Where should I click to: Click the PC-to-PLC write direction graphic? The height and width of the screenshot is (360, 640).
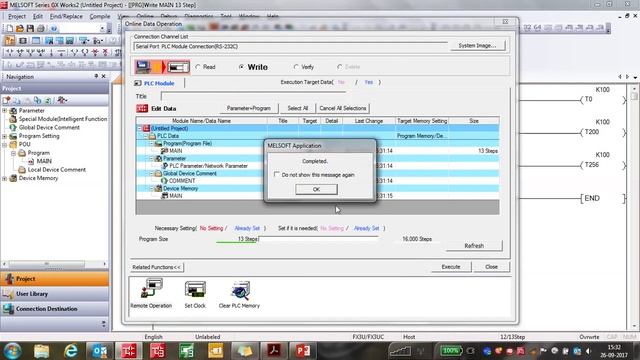pos(162,67)
